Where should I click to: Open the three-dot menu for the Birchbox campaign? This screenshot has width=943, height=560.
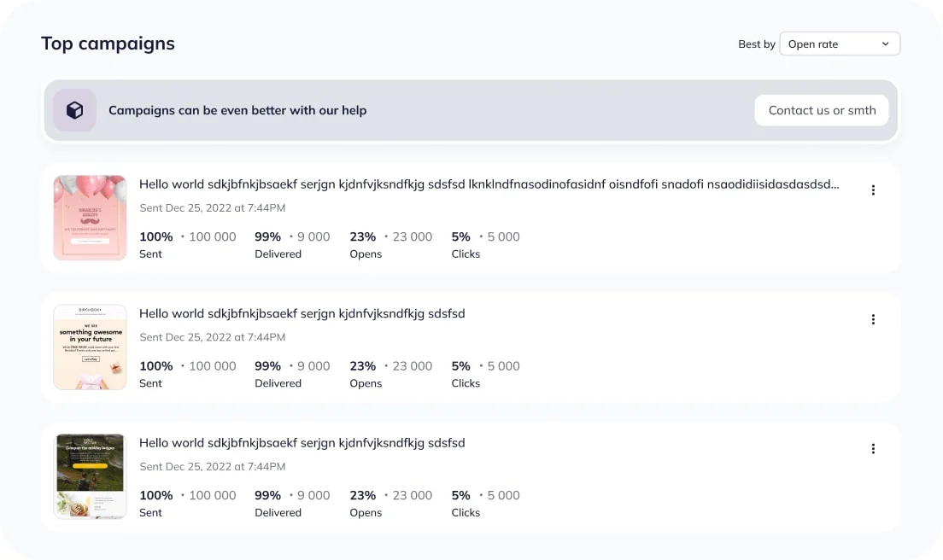click(x=873, y=319)
